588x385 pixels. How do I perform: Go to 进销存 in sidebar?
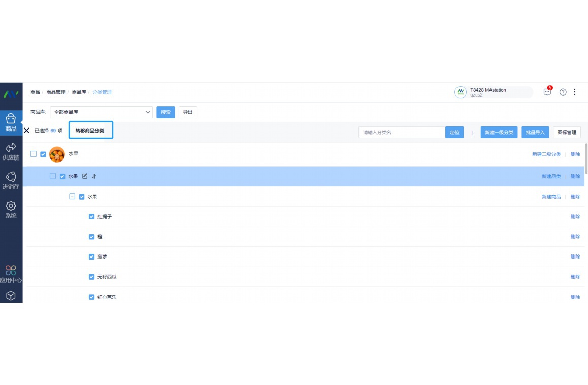[x=11, y=180]
